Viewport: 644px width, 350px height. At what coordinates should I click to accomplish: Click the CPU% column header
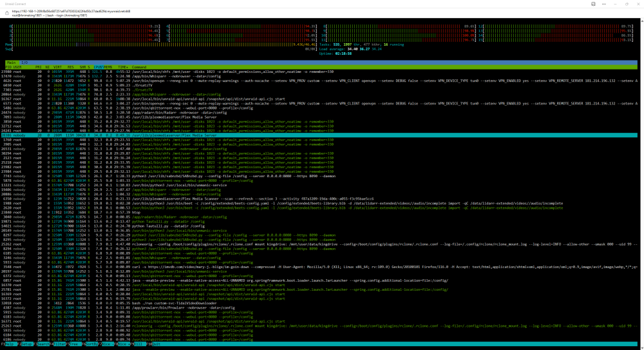(98, 67)
